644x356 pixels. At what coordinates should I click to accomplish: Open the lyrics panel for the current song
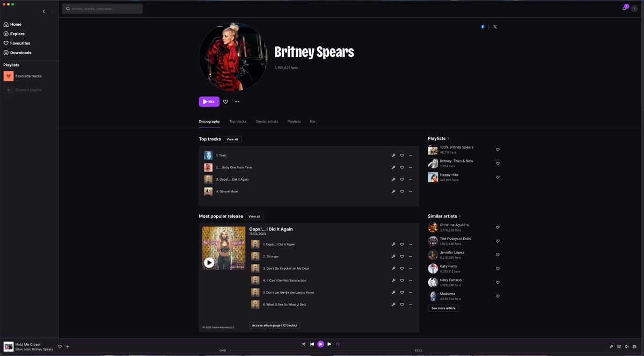(611, 346)
